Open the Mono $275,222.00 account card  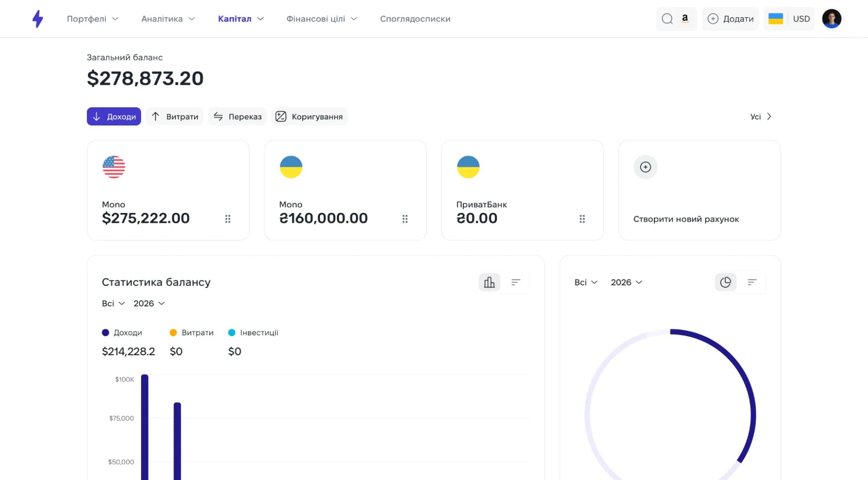coord(168,190)
